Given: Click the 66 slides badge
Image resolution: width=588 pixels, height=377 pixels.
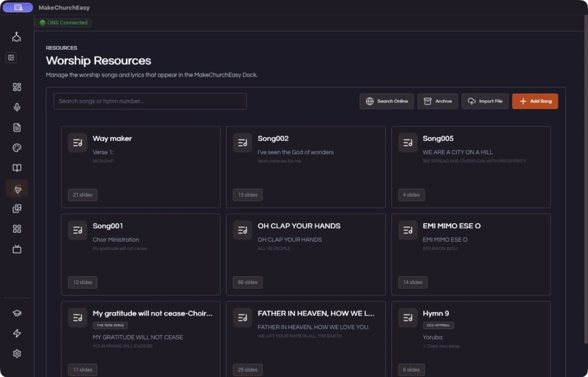Looking at the screenshot, I should click(248, 282).
